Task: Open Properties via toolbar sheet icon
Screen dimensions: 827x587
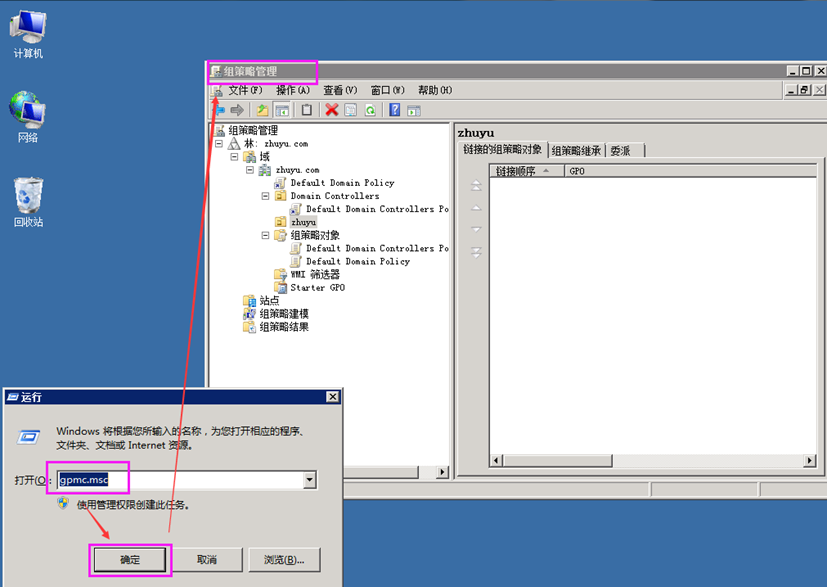Action: [350, 110]
